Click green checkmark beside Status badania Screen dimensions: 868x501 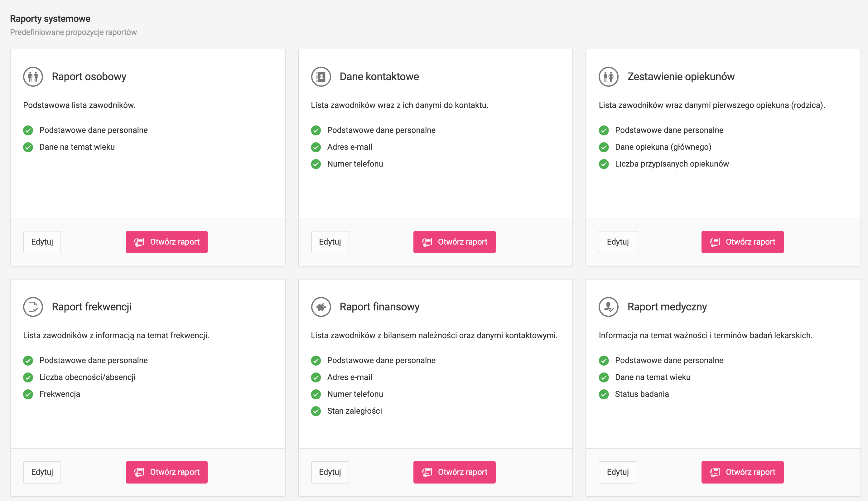tap(604, 394)
